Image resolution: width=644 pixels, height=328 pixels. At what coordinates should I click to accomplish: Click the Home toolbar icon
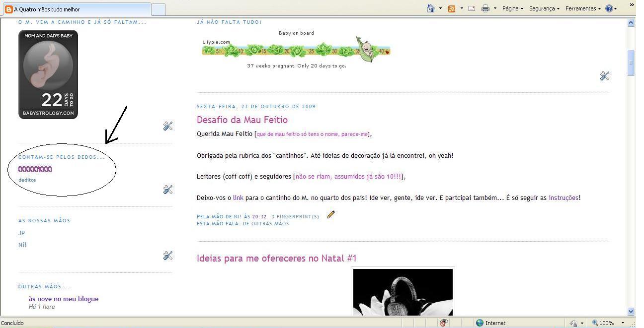[x=431, y=8]
